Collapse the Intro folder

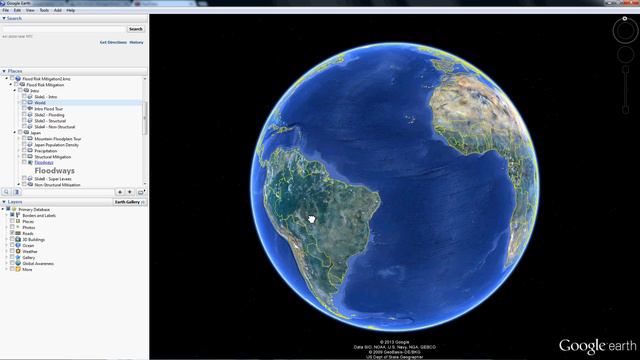click(15, 91)
